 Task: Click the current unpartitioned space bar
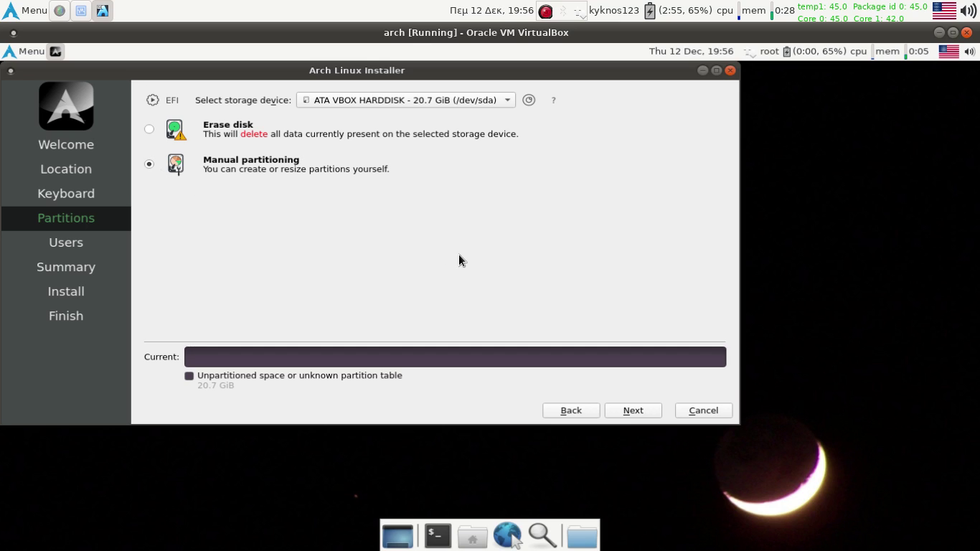pyautogui.click(x=455, y=357)
